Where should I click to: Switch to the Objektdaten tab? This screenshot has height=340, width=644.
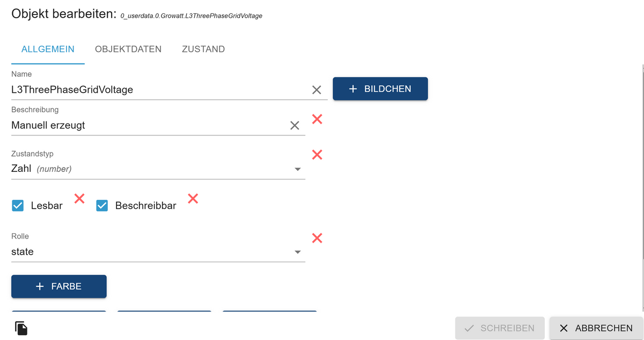pyautogui.click(x=128, y=49)
